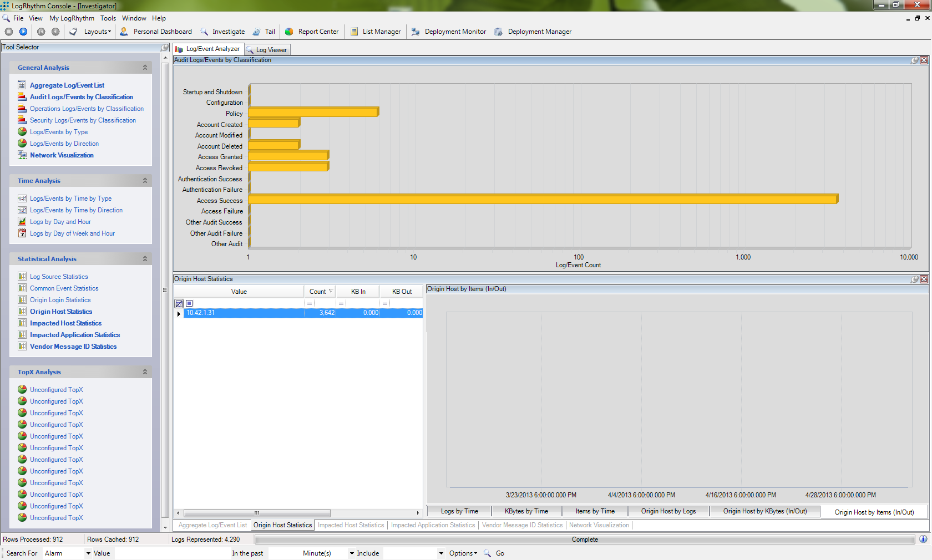Viewport: 932px width, 560px height.
Task: Open the Investigate magnifier icon
Action: click(204, 32)
